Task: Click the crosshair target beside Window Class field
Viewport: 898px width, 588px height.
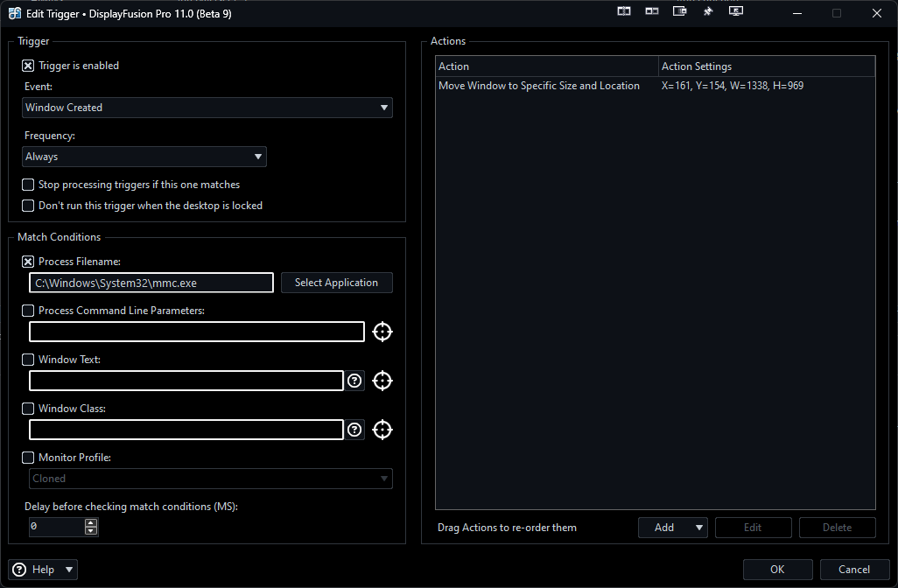Action: pos(382,430)
